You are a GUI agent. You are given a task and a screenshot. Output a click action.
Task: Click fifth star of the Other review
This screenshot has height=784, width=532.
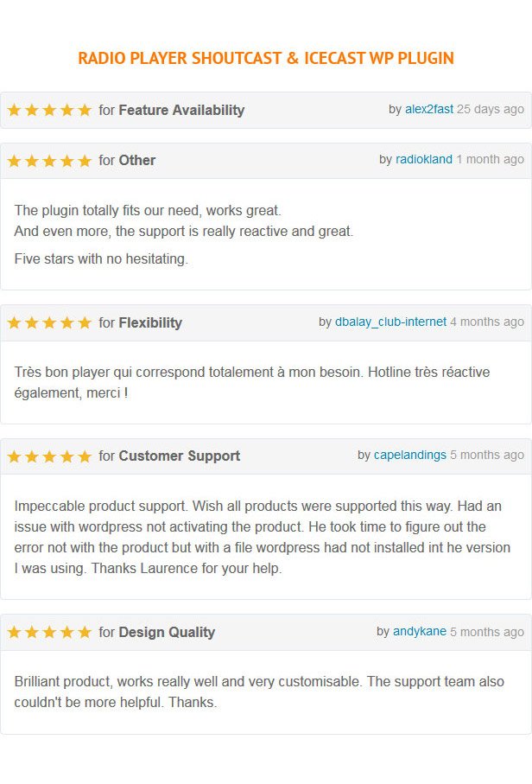click(x=85, y=161)
